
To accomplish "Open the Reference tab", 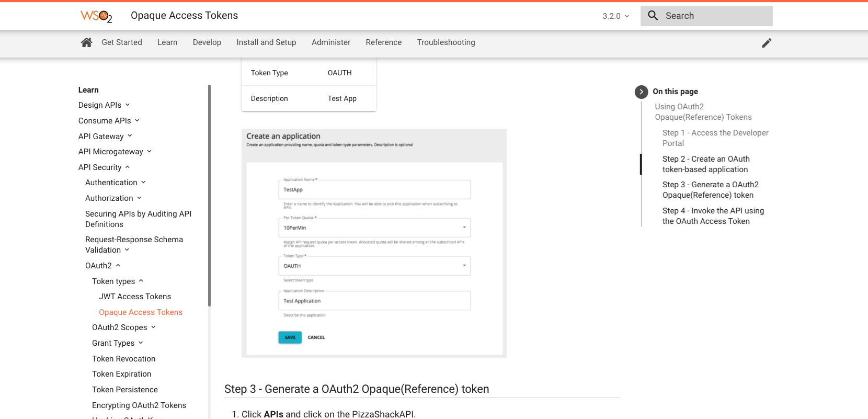I will 384,42.
